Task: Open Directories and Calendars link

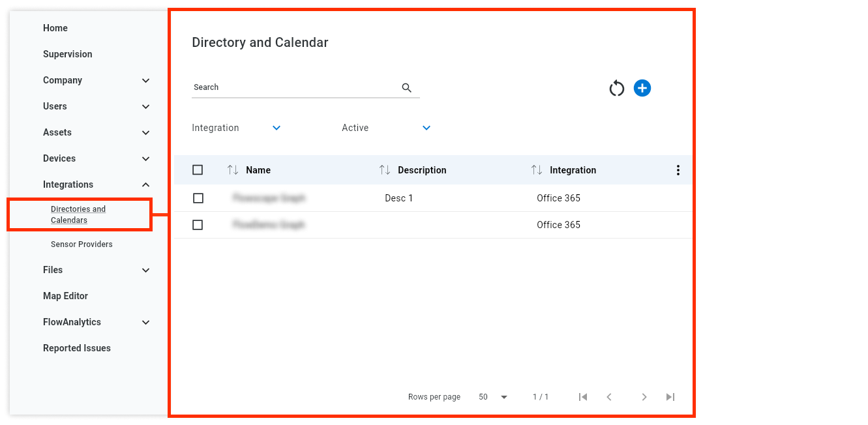Action: (x=78, y=214)
